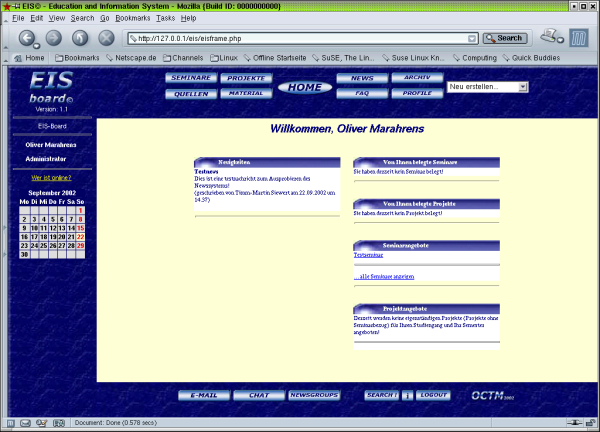Open the Bookmarks folder in personal toolbar
Viewport: 600px width, 432px height.
coord(76,58)
